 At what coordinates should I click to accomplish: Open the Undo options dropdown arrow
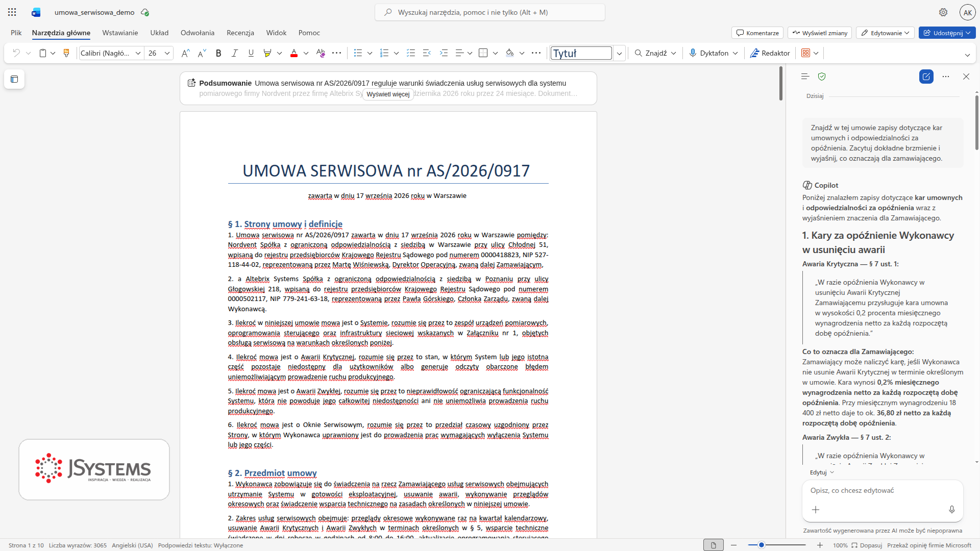point(29,53)
